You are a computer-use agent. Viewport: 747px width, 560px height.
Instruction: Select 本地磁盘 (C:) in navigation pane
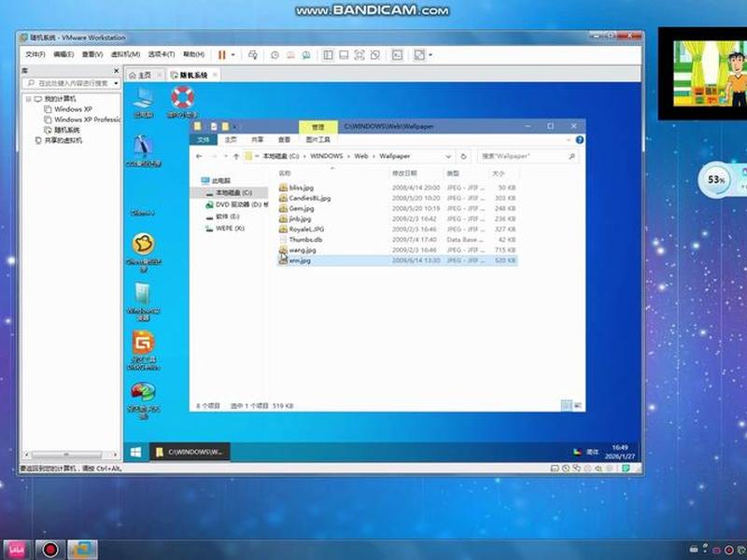click(229, 192)
